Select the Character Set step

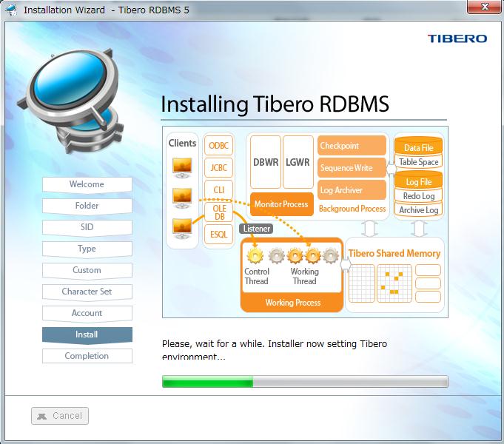(87, 292)
